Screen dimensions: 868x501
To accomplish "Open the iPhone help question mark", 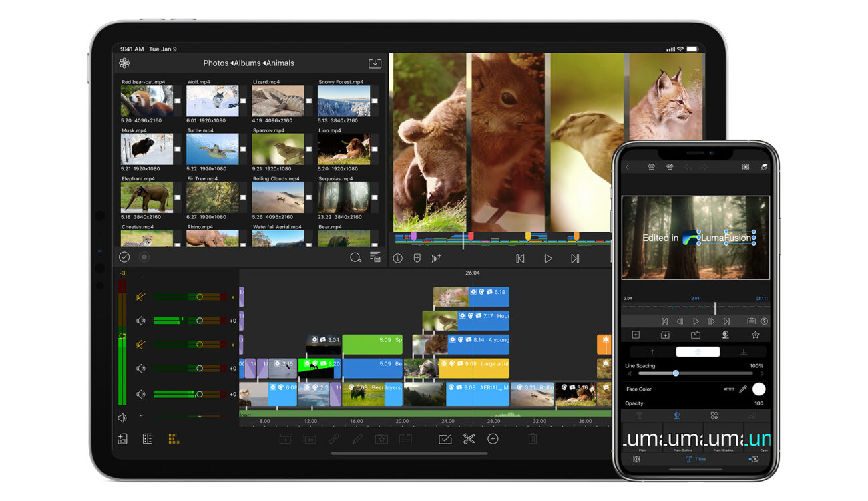I will 764,321.
